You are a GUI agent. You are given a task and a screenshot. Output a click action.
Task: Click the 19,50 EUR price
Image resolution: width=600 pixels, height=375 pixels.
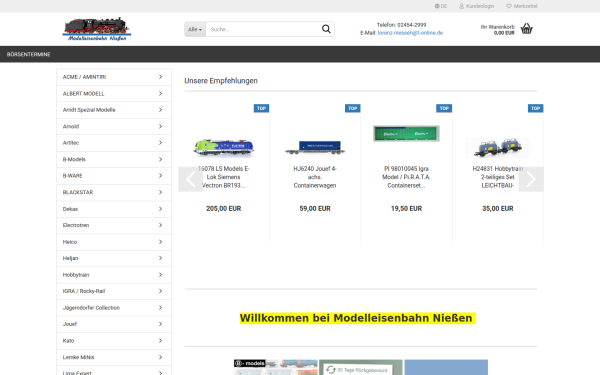(x=406, y=209)
